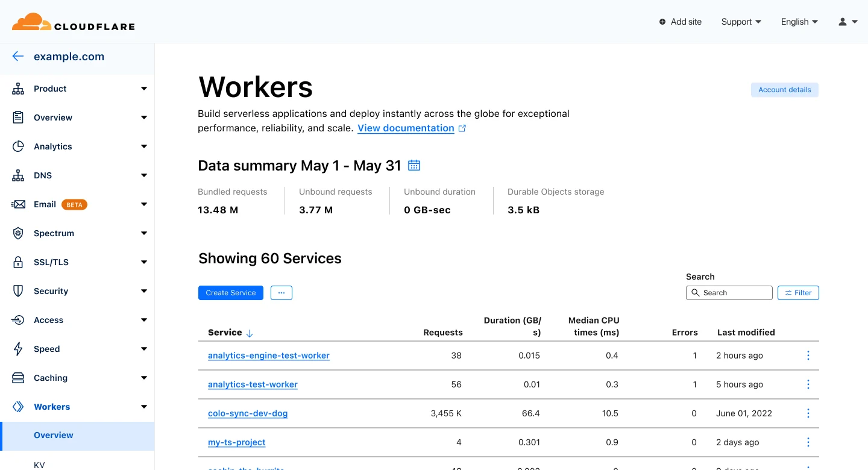This screenshot has width=868, height=470.
Task: Open the analytics-engine-test-worker service link
Action: click(x=269, y=356)
